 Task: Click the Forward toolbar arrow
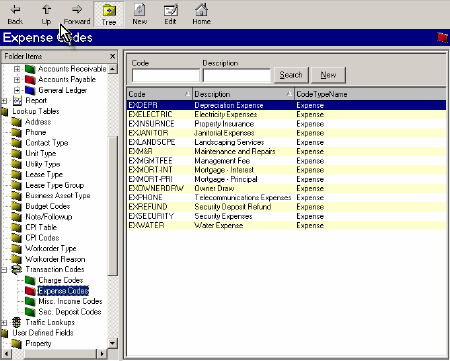(77, 14)
